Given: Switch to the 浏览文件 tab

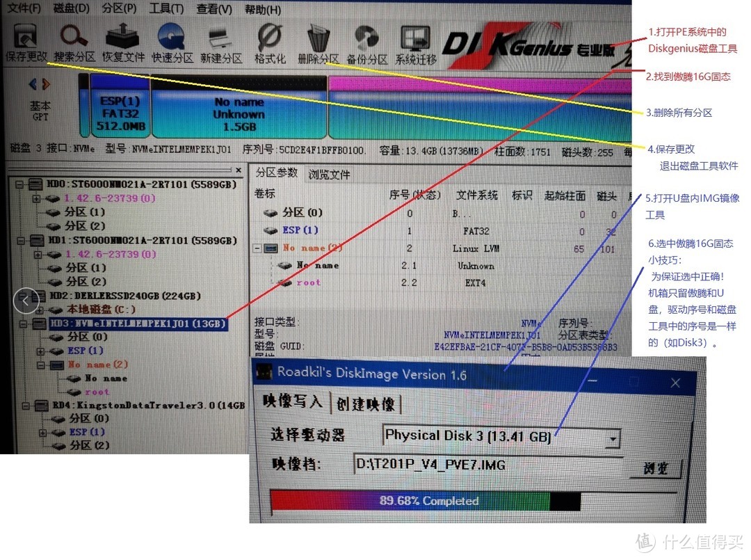Looking at the screenshot, I should pos(330,175).
